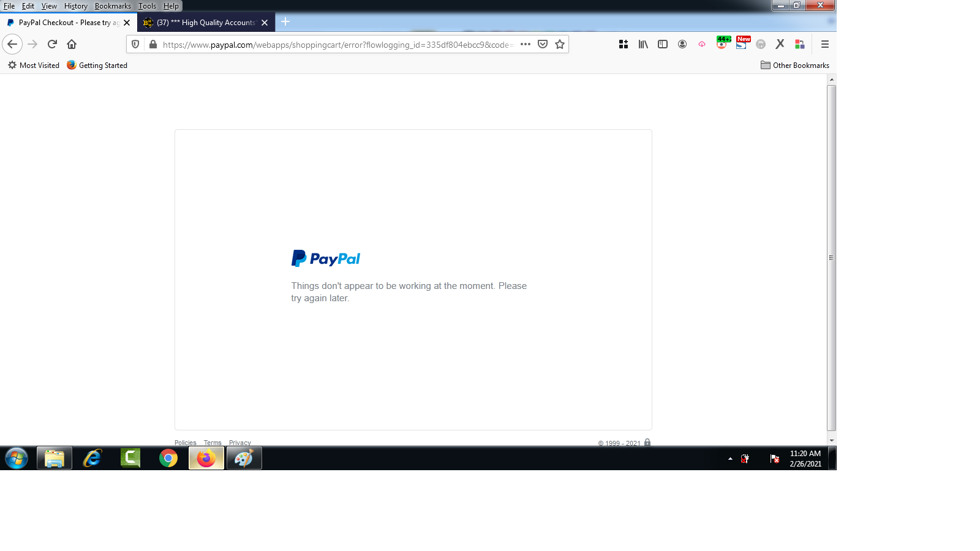This screenshot has width=980, height=551.
Task: Open the Privacy link in the footer
Action: pyautogui.click(x=240, y=443)
